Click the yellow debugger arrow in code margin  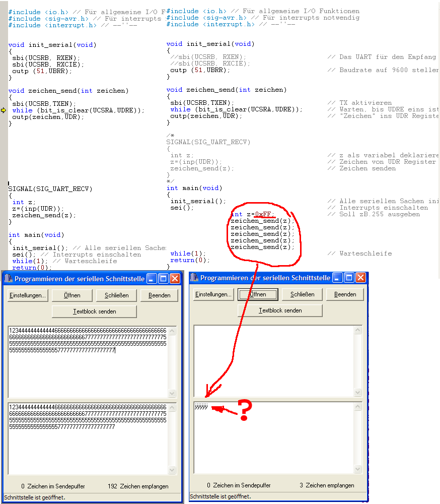coord(4,110)
